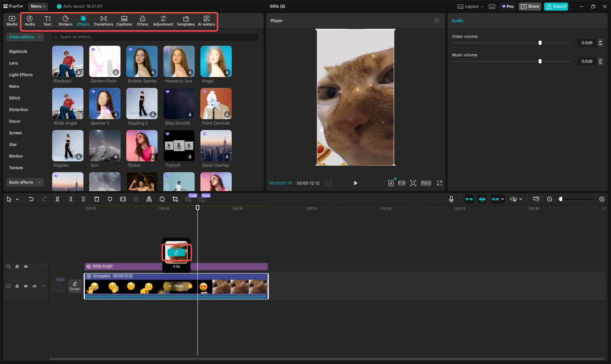Click the Mirror flip icon
Viewport: 611px width, 364px height.
149,199
